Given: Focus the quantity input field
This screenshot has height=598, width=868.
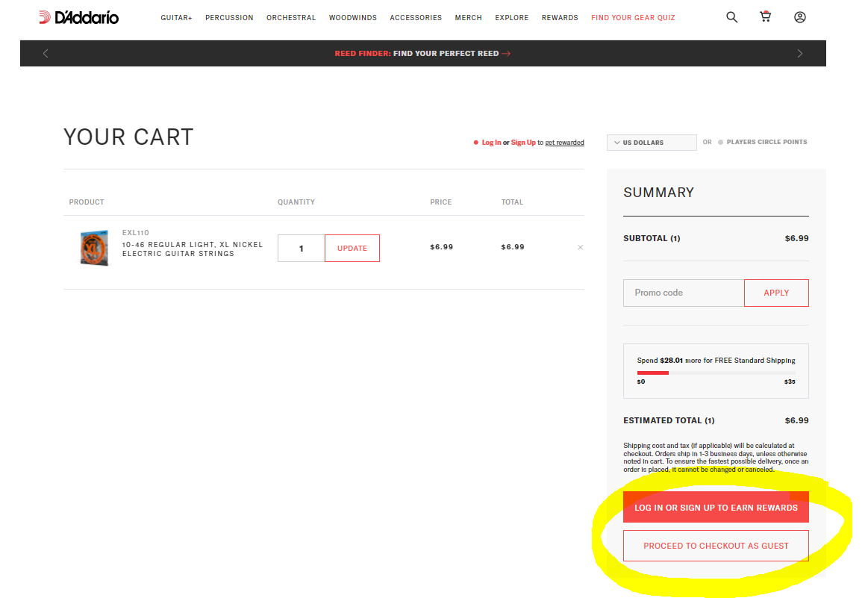Looking at the screenshot, I should [x=301, y=248].
